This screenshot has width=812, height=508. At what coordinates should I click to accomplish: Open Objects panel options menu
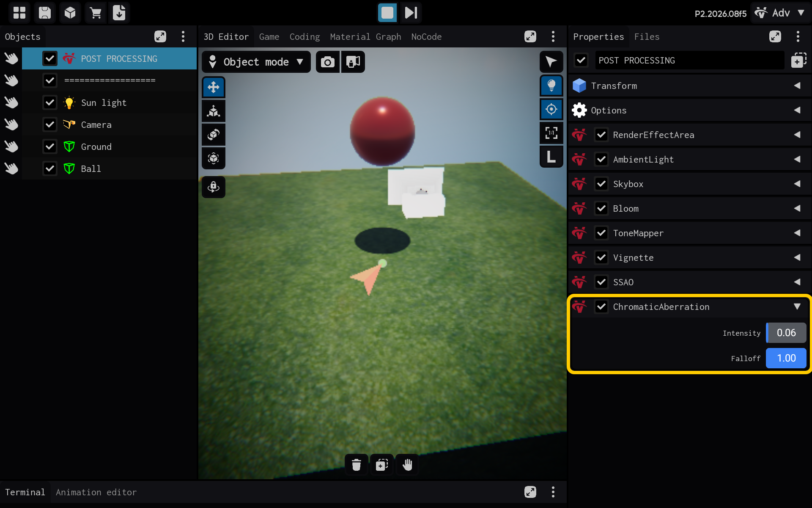click(183, 36)
